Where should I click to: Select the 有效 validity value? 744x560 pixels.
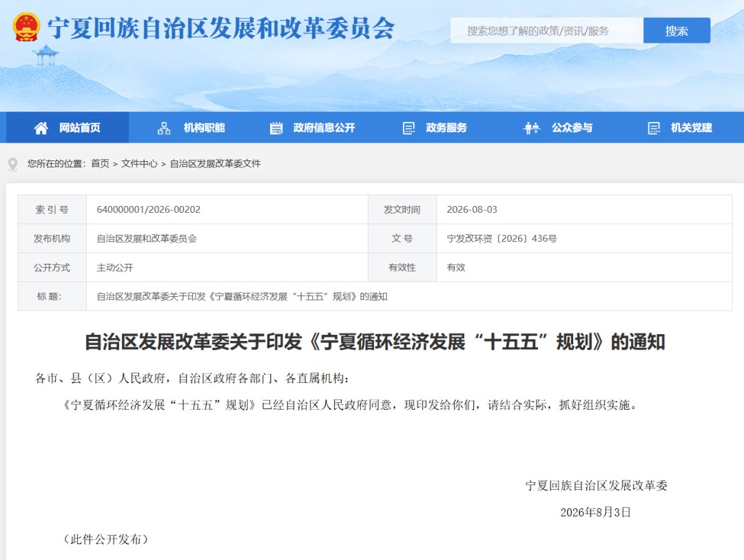456,268
